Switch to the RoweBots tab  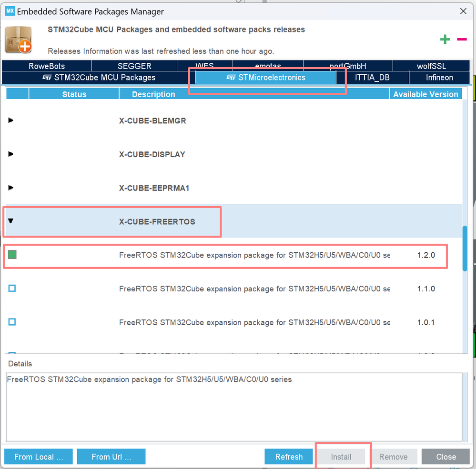pos(47,66)
